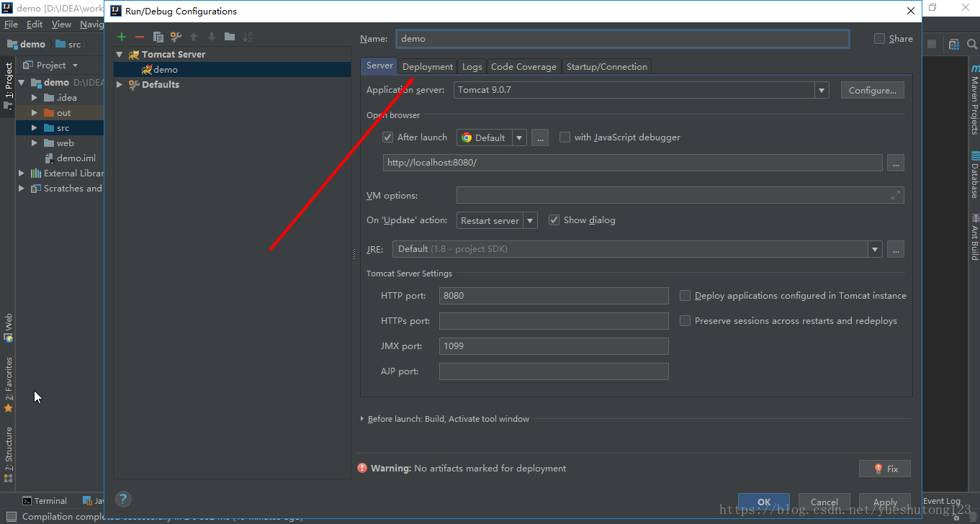The image size is (980, 524).
Task: Enable Preserve sessions across restarts and redeploys
Action: tap(685, 321)
